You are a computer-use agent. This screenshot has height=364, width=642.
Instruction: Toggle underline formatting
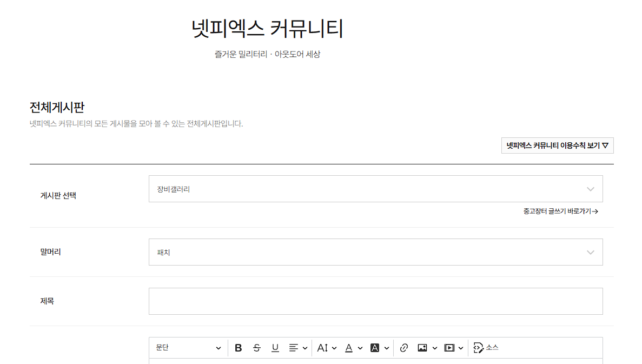[275, 348]
